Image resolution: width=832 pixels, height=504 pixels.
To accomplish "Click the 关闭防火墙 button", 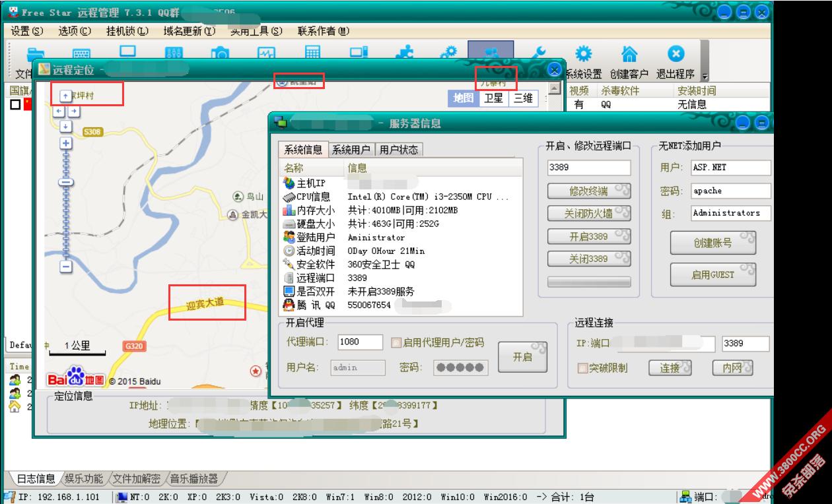I will (x=589, y=214).
